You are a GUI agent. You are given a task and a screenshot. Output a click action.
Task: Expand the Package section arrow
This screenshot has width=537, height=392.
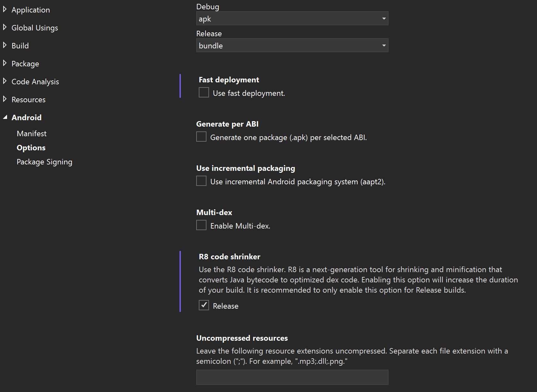coord(5,63)
